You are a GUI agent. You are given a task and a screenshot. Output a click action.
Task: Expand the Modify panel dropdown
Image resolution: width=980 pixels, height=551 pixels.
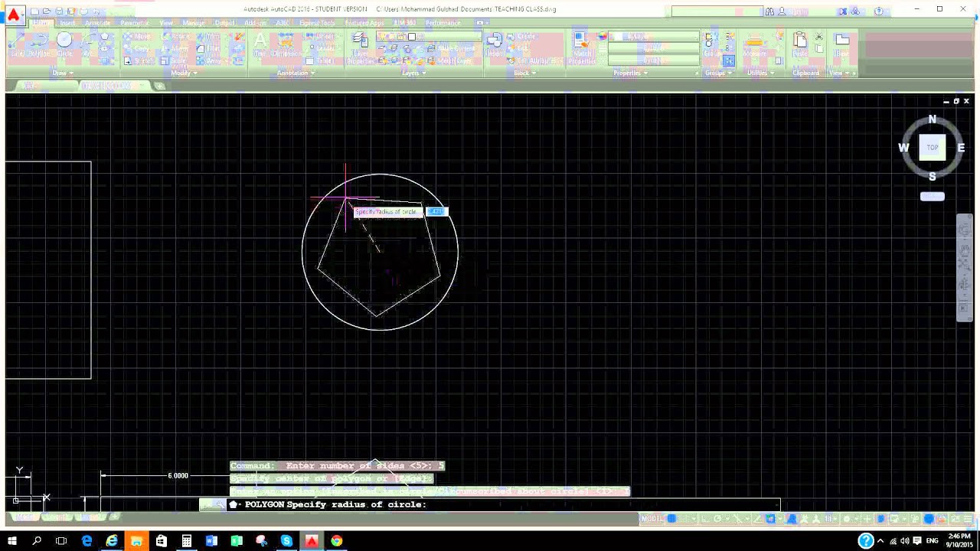click(x=184, y=73)
